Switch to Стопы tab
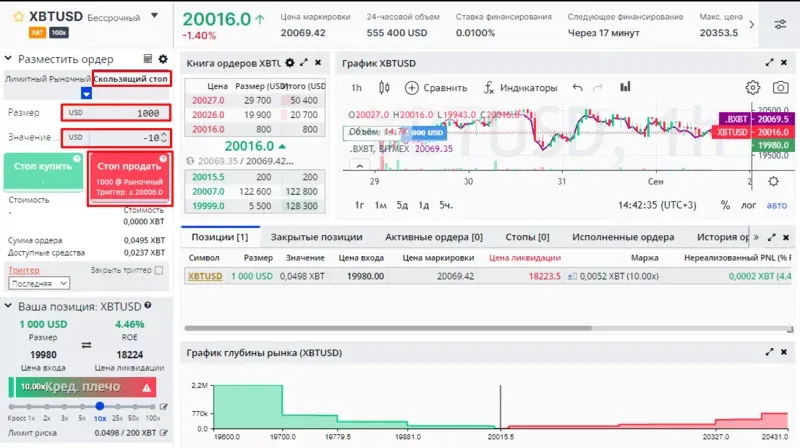 coord(527,237)
